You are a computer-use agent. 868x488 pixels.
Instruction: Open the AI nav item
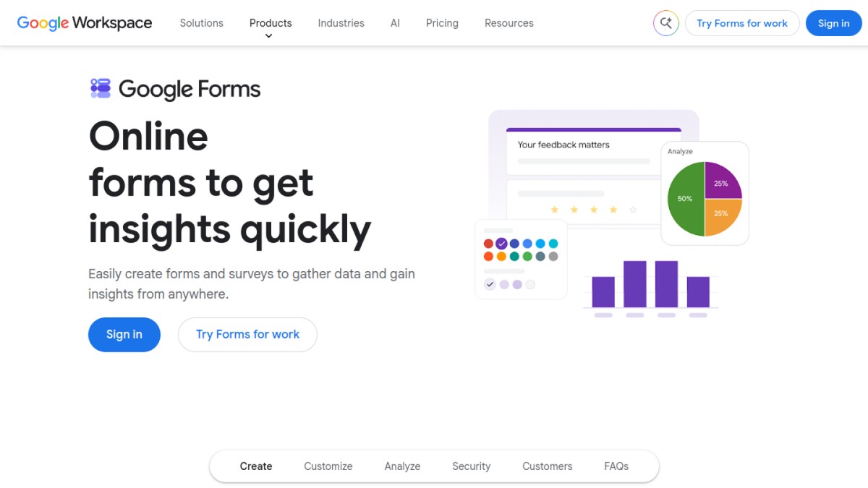[x=395, y=23]
